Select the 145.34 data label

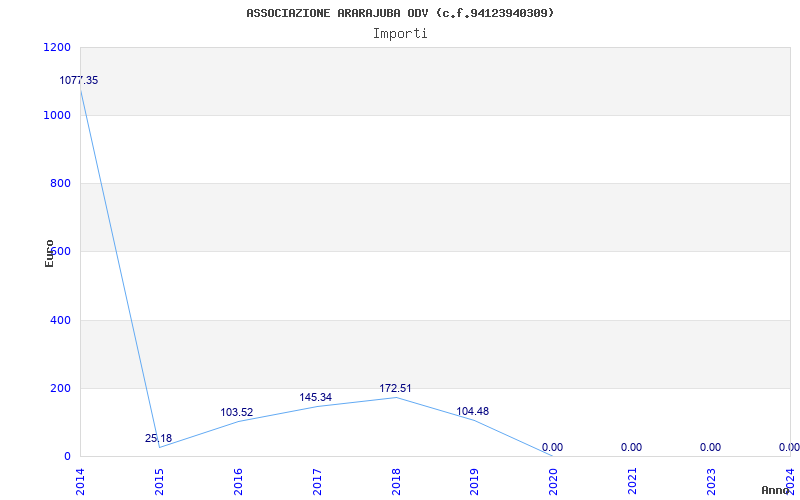coord(315,397)
